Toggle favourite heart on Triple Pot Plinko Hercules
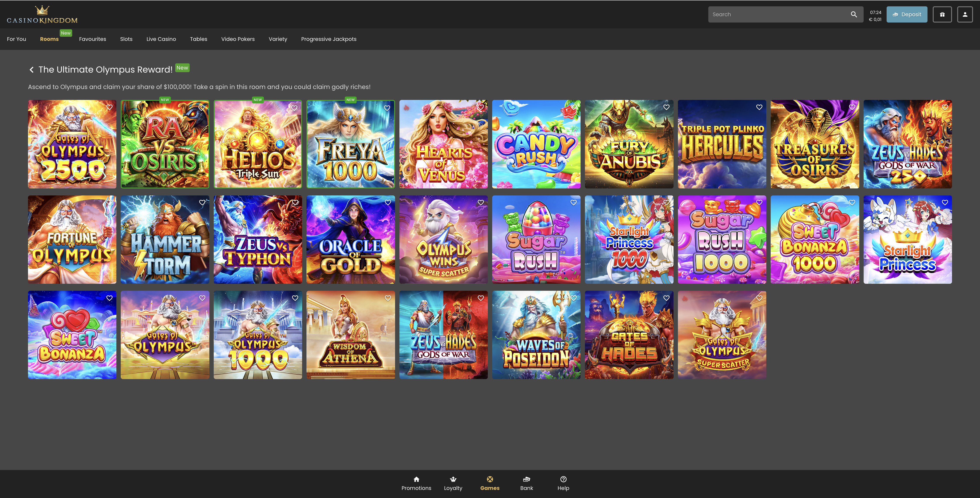980x498 pixels. tap(759, 107)
